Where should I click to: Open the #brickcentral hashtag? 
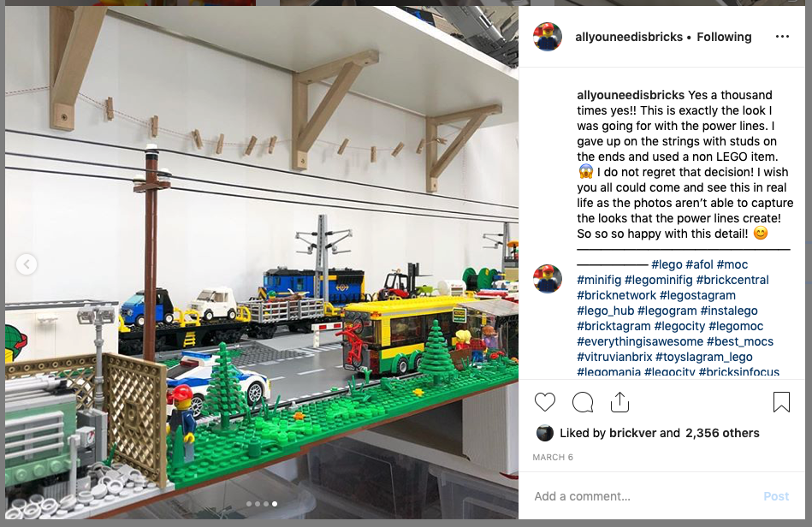click(732, 280)
